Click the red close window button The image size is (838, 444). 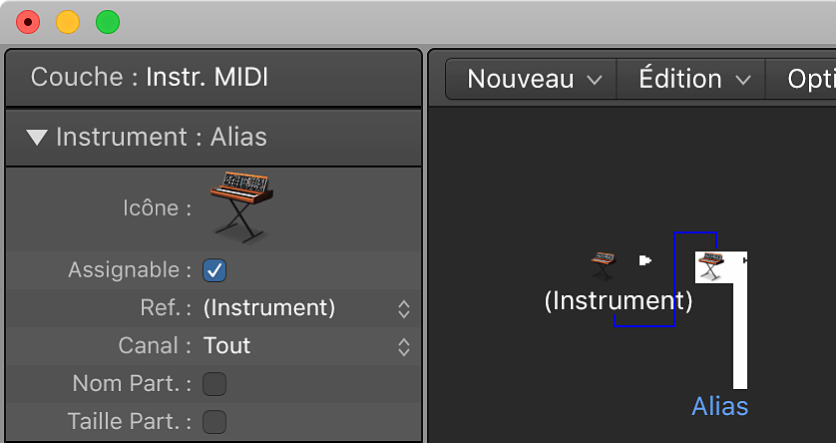point(29,22)
